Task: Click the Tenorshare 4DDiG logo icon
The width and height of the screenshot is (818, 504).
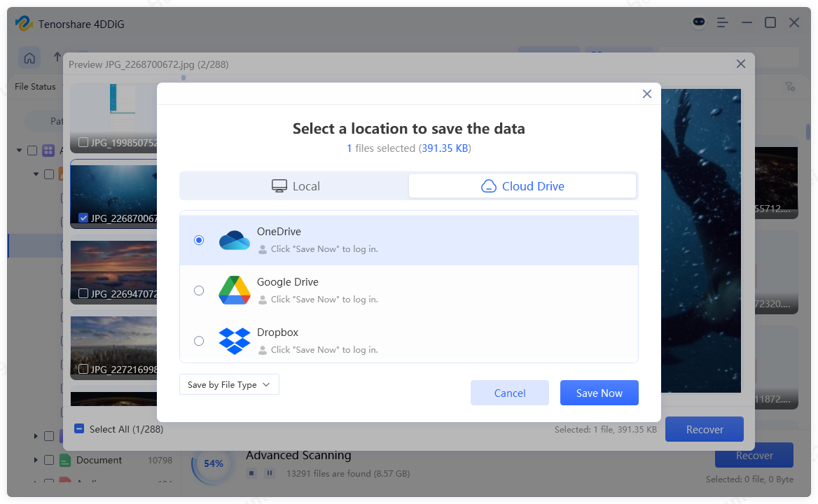Action: pos(24,23)
